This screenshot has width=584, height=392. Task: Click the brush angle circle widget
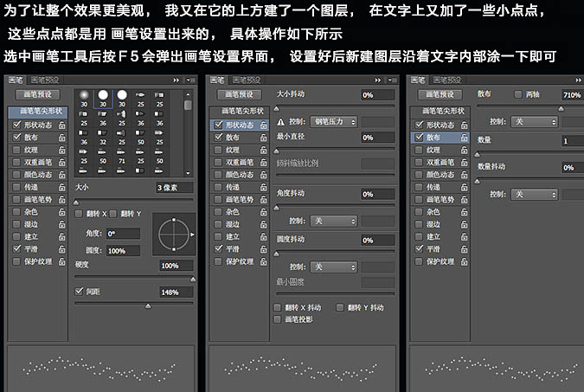tap(174, 235)
